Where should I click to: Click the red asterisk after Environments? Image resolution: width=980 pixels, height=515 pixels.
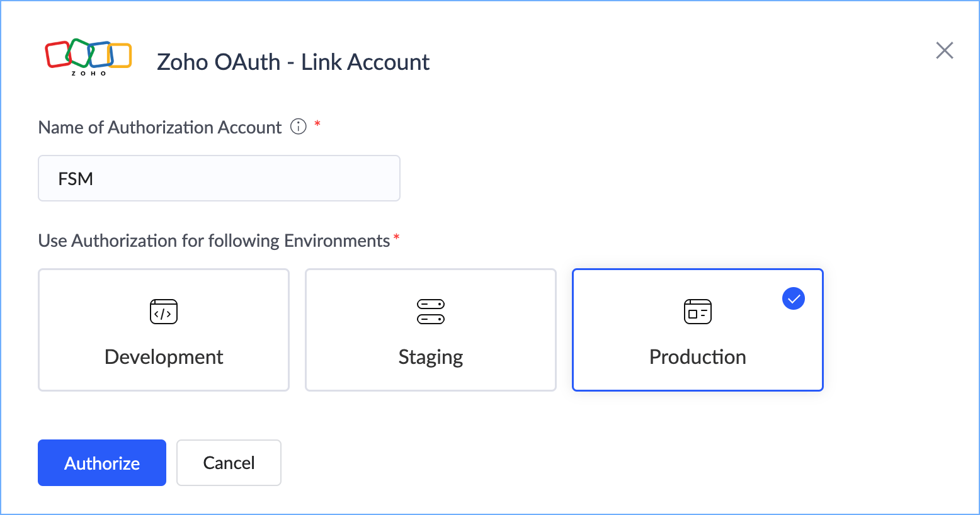coord(396,237)
